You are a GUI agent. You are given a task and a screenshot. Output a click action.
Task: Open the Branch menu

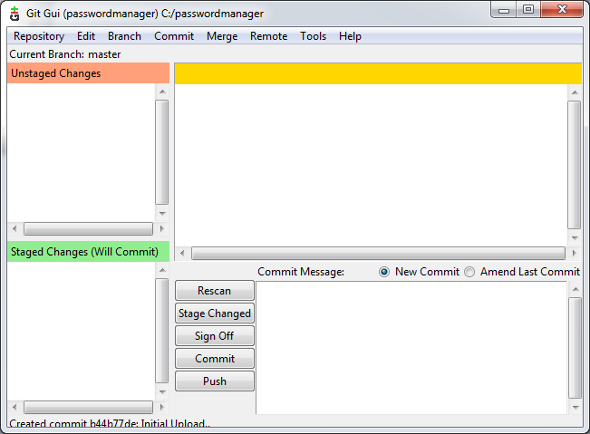(x=125, y=36)
